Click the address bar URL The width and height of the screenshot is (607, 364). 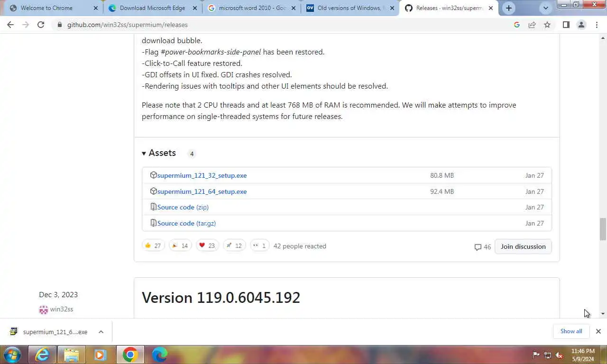click(127, 25)
